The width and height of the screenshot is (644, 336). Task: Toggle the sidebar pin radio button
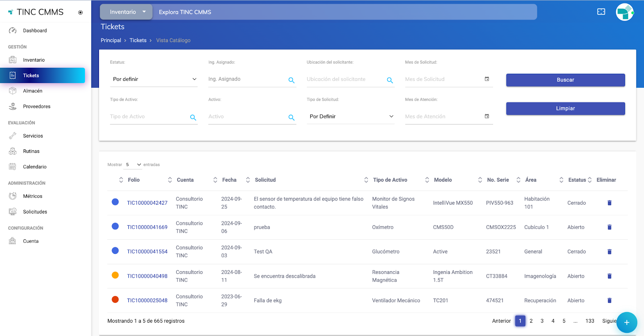point(80,12)
